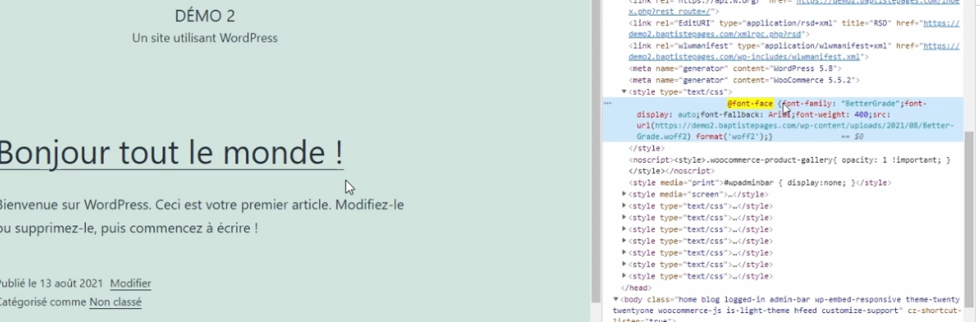Select the link rel="wlwmanifest" element row

[794, 52]
